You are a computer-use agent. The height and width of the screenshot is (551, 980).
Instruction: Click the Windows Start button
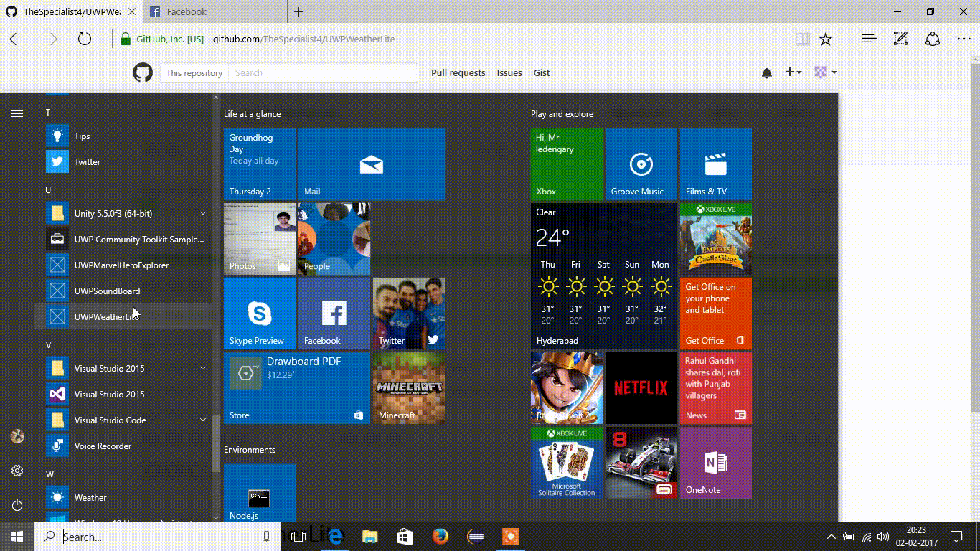[17, 537]
